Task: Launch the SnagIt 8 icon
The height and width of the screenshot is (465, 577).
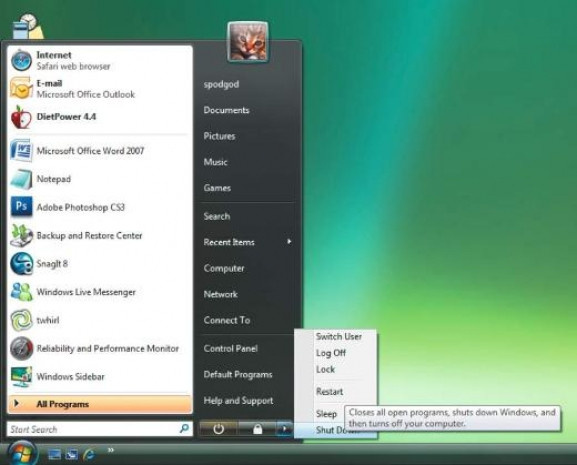Action: tap(21, 264)
